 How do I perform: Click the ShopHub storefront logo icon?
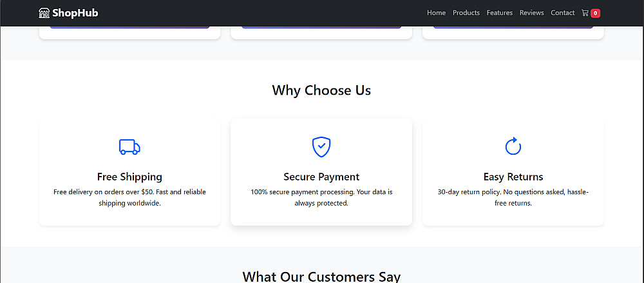click(44, 13)
